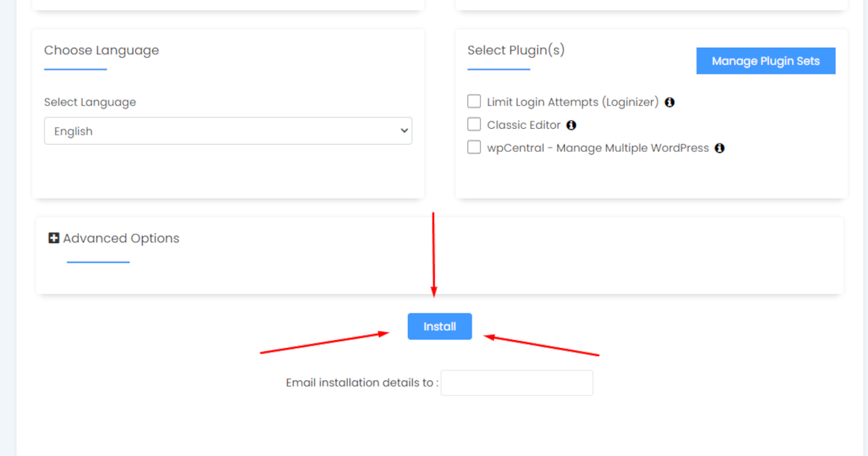This screenshot has height=456, width=868.
Task: Click the 'Email installation details to' label
Action: pos(362,383)
